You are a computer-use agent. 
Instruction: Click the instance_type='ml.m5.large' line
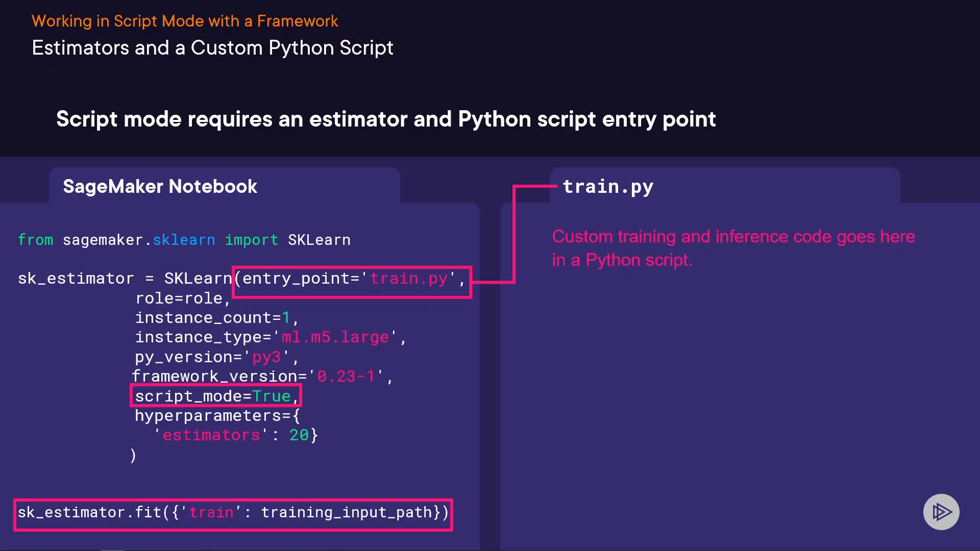point(269,337)
